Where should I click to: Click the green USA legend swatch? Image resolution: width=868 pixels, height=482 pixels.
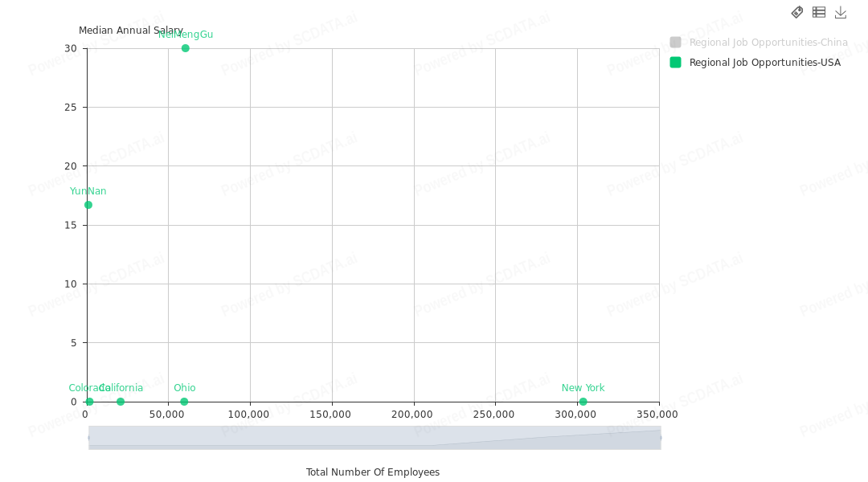click(675, 63)
